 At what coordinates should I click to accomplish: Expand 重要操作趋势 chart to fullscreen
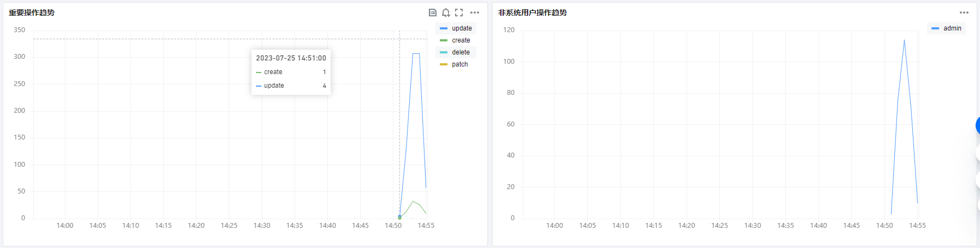[459, 13]
